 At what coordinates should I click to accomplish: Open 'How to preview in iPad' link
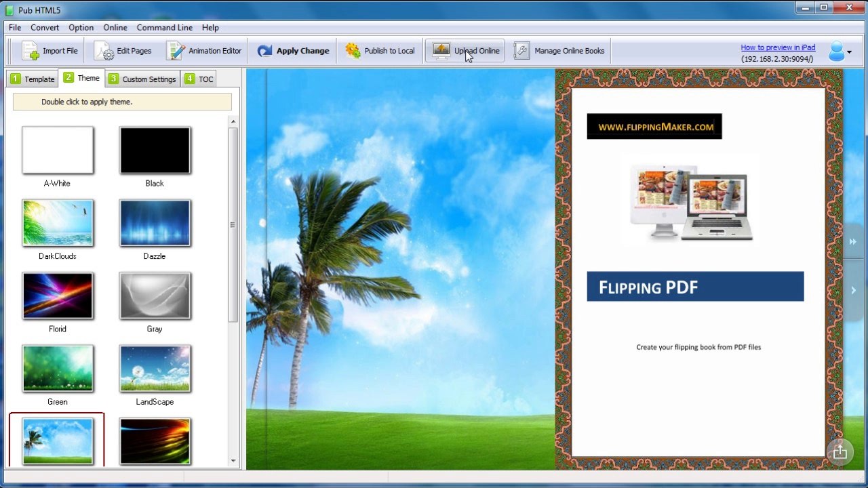tap(778, 47)
